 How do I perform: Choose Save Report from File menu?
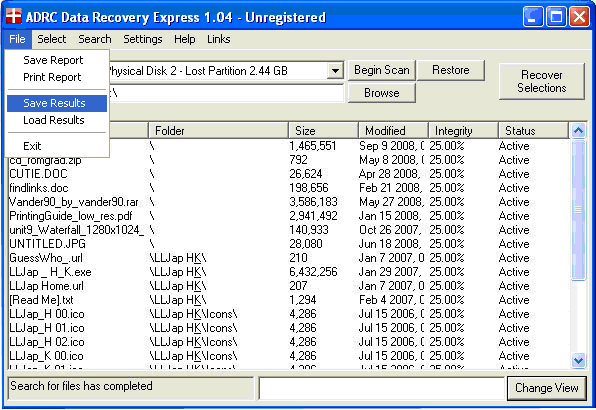[x=57, y=60]
